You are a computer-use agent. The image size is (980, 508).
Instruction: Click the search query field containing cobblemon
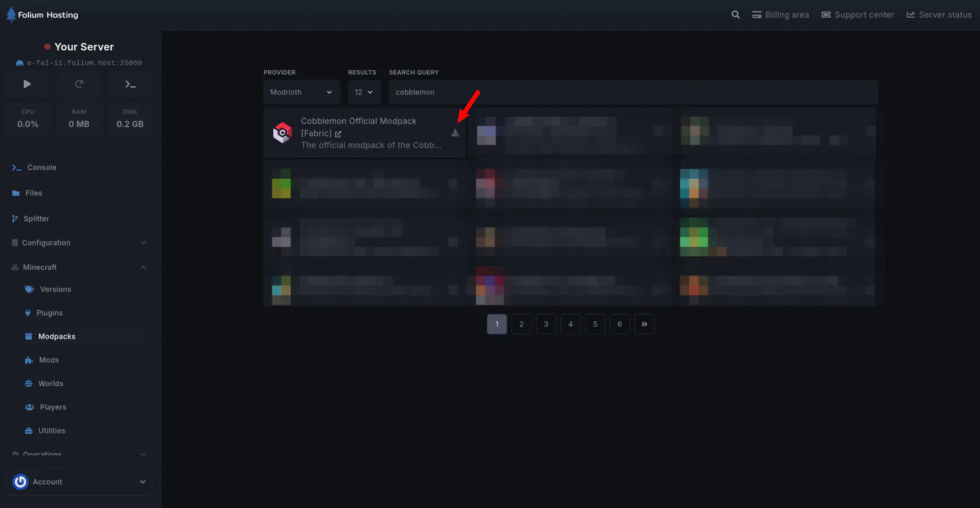[x=633, y=92]
